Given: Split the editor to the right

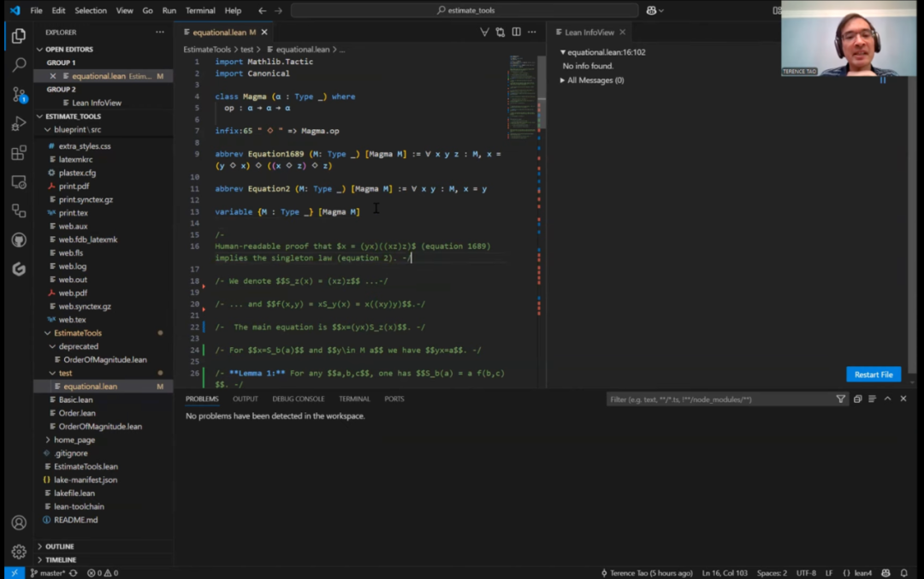Looking at the screenshot, I should [x=516, y=32].
